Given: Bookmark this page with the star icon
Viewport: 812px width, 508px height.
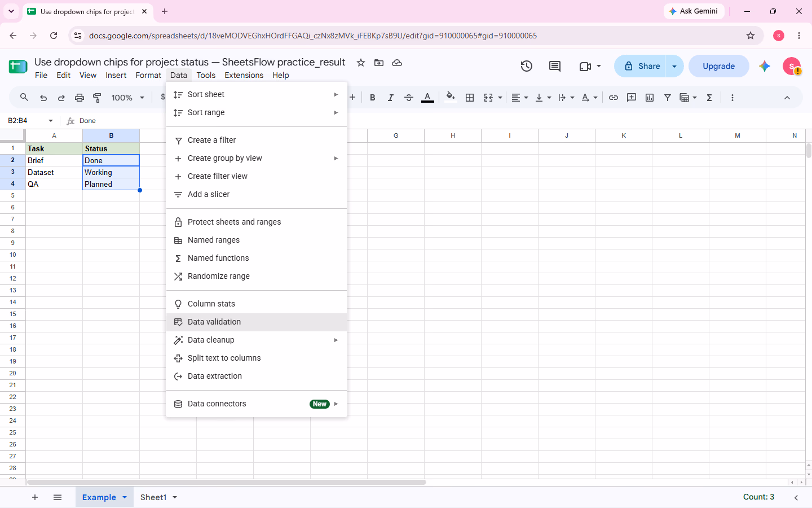Looking at the screenshot, I should pos(751,36).
